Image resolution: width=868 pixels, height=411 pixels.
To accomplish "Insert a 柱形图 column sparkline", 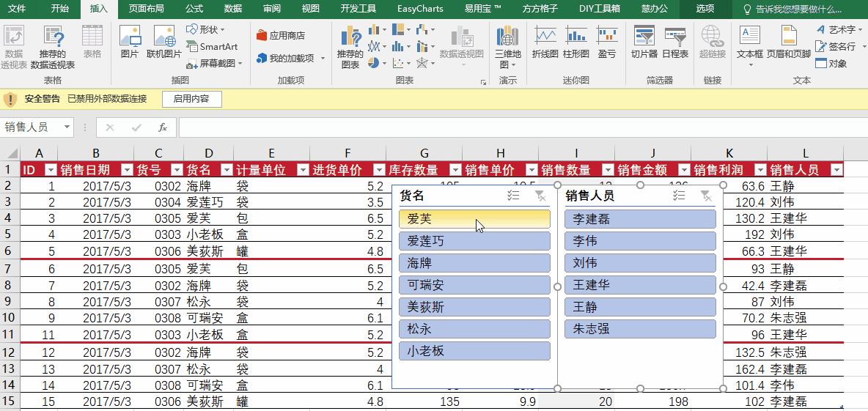I will pos(575,42).
